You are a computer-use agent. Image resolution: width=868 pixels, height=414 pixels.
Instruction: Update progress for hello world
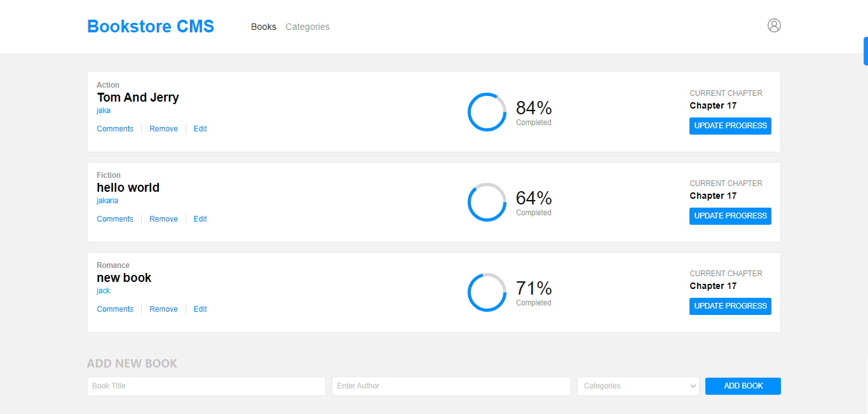(x=730, y=216)
